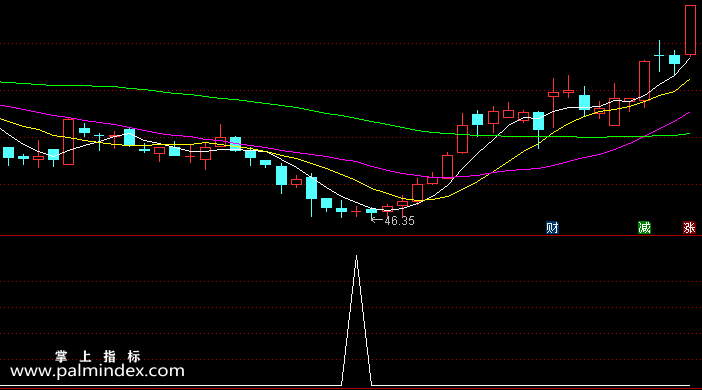Click the green 减 reduction marker icon

[x=644, y=227]
